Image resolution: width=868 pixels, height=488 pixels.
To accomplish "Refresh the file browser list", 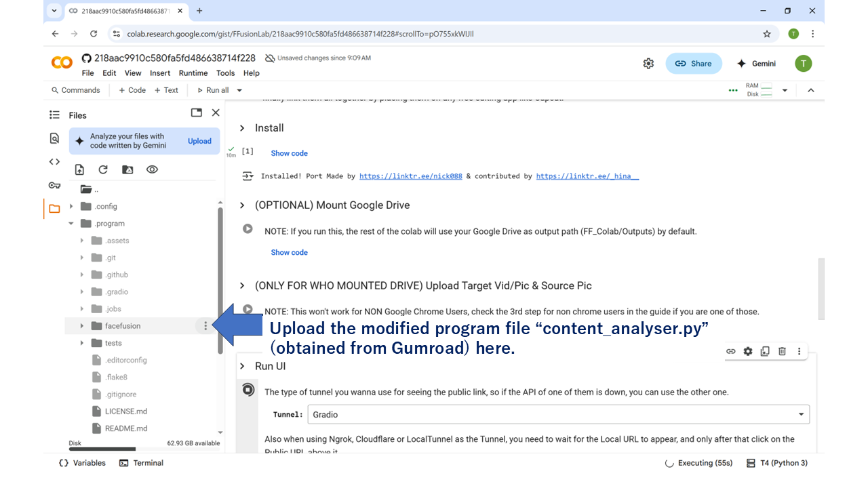I will 103,169.
